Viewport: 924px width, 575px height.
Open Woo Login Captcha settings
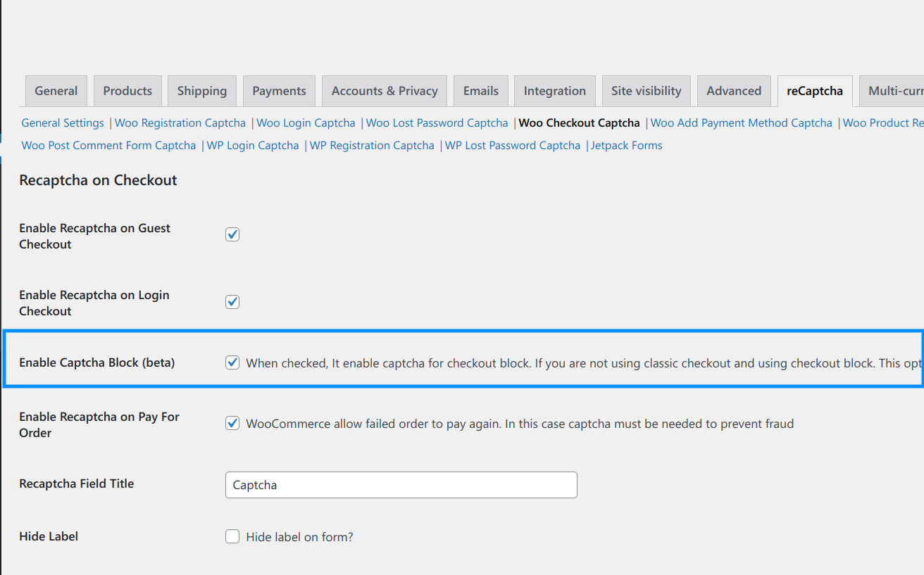[306, 122]
